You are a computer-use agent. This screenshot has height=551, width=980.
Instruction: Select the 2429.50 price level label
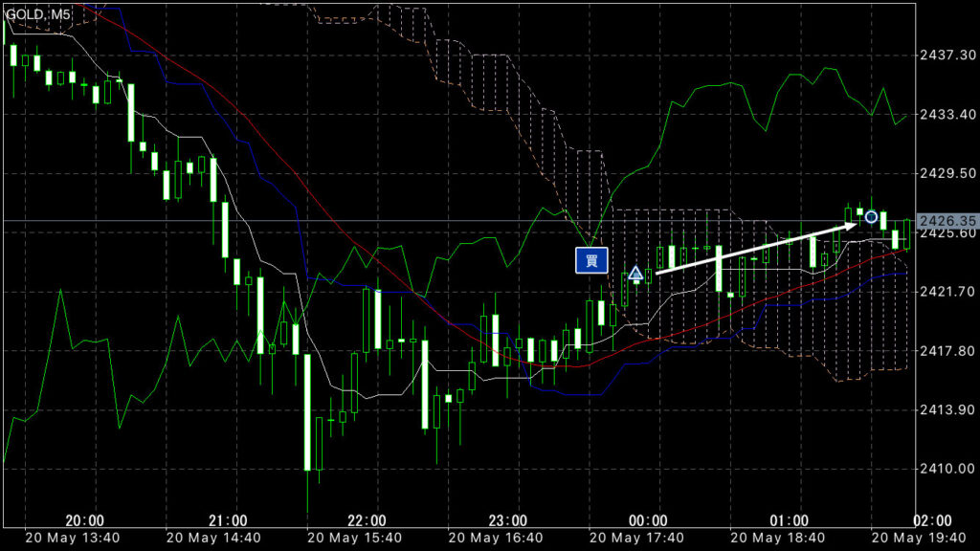pyautogui.click(x=947, y=173)
